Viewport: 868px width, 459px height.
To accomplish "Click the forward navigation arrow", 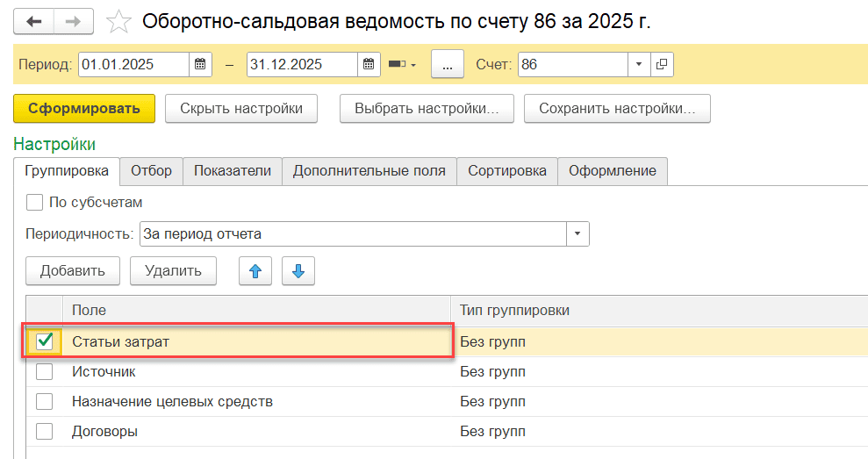I will (x=76, y=21).
